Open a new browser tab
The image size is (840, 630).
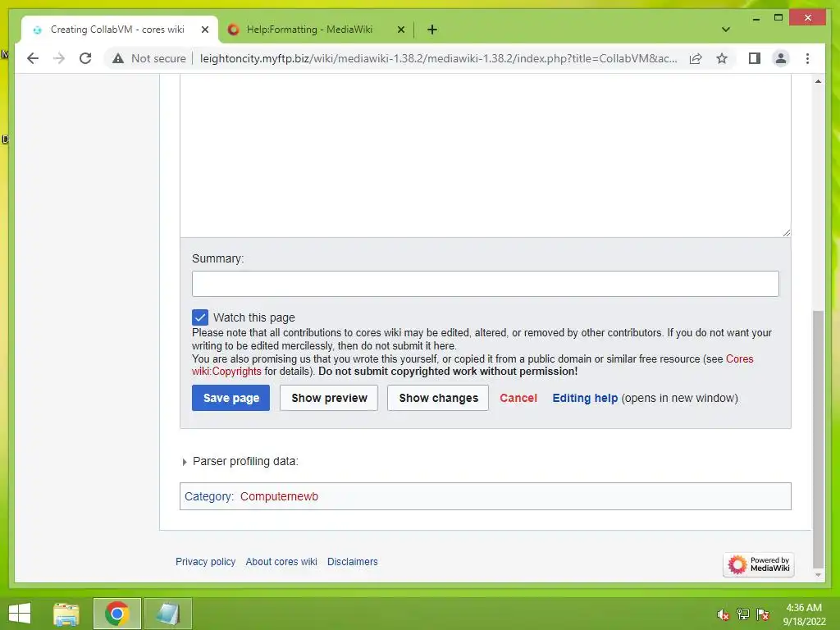(432, 30)
